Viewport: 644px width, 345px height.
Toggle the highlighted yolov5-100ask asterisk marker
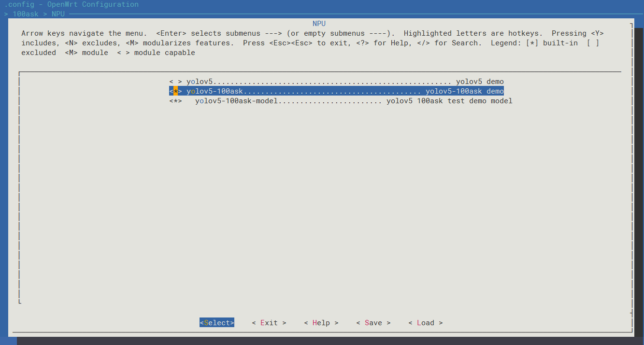pyautogui.click(x=175, y=91)
